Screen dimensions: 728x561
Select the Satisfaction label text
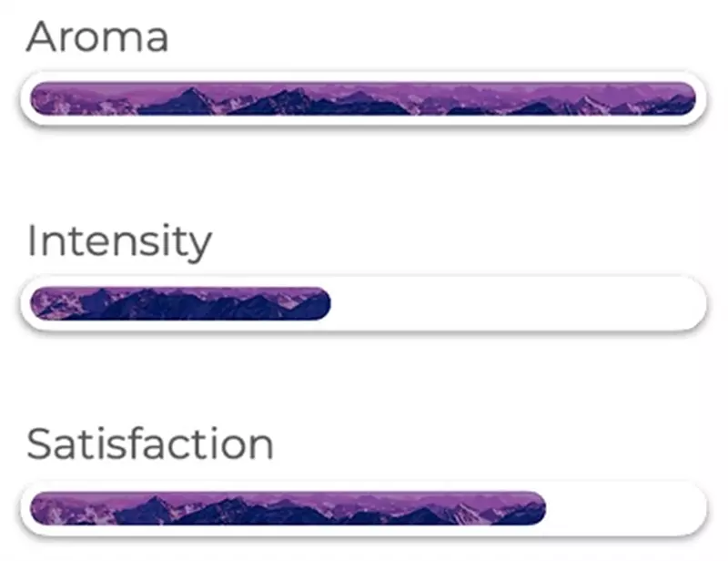click(150, 444)
